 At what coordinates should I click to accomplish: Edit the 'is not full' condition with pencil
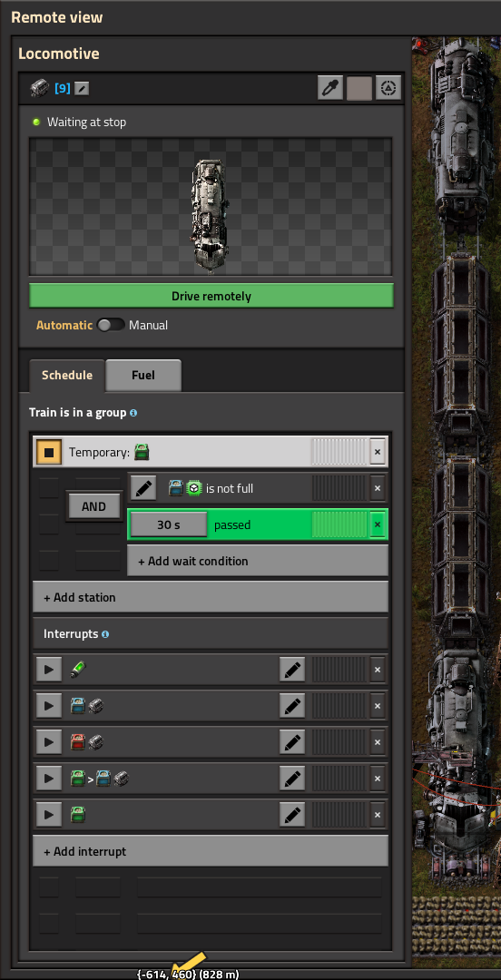(x=143, y=488)
